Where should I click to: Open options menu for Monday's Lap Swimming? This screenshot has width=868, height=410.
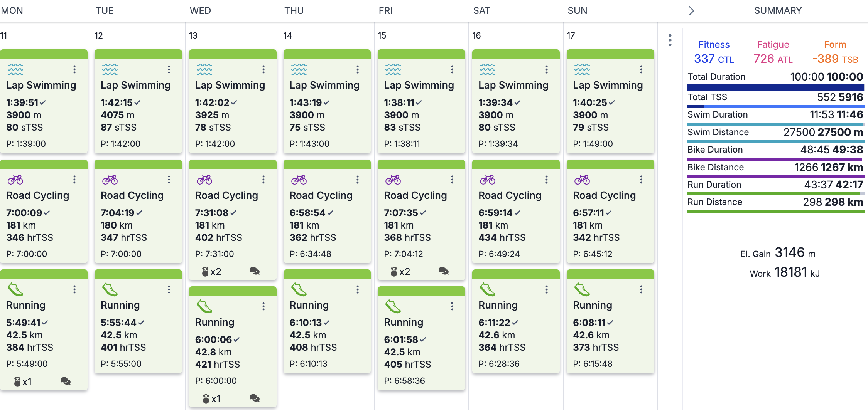[x=74, y=69]
